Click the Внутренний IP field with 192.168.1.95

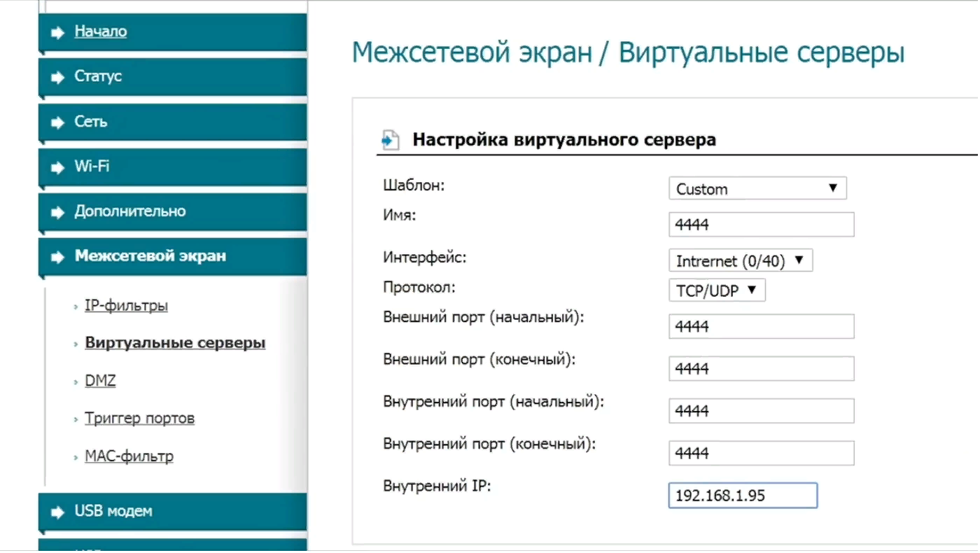[743, 496]
